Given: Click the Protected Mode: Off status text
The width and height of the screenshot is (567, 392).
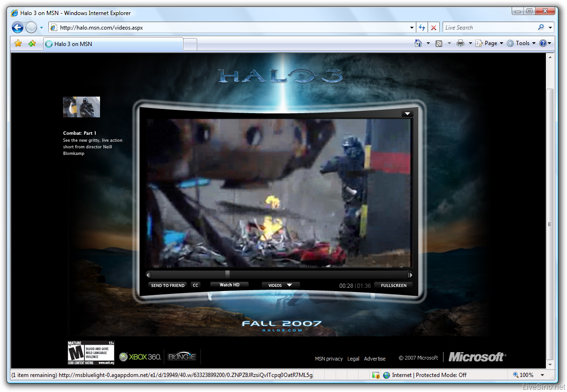Looking at the screenshot, I should (441, 375).
